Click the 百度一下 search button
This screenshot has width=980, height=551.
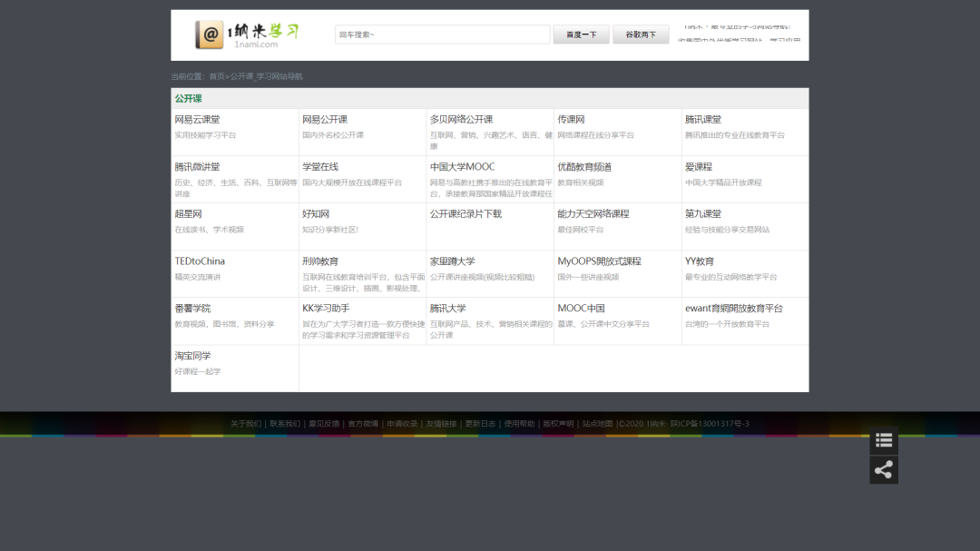[582, 34]
